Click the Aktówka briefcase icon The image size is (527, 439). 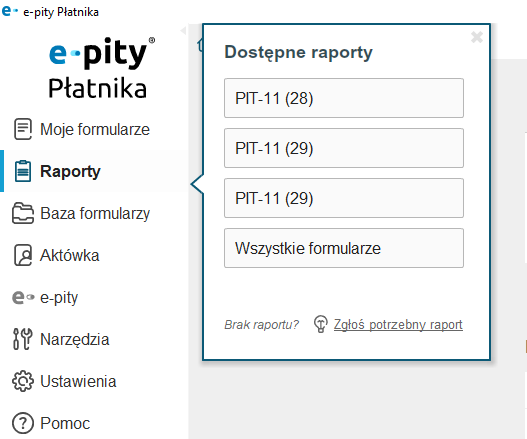click(23, 255)
